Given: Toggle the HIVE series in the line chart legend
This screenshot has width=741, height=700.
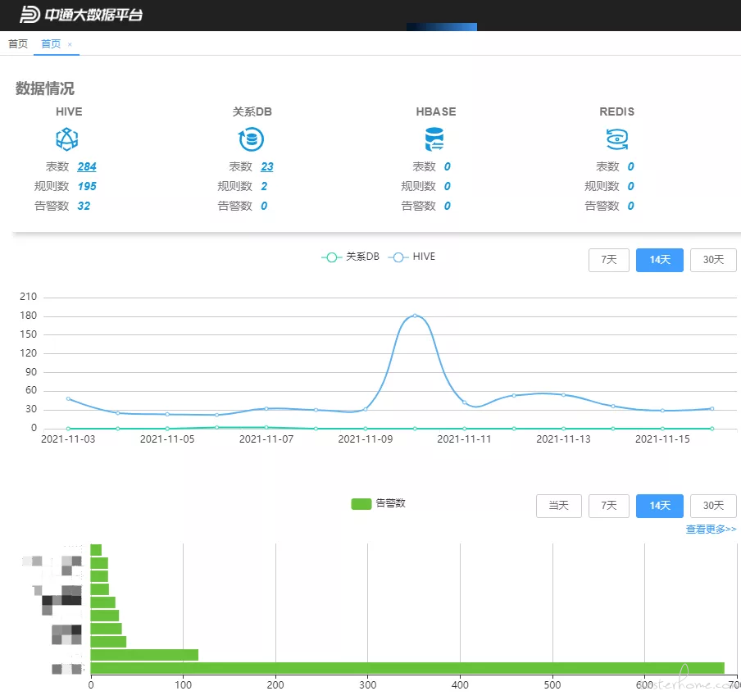Looking at the screenshot, I should point(411,257).
